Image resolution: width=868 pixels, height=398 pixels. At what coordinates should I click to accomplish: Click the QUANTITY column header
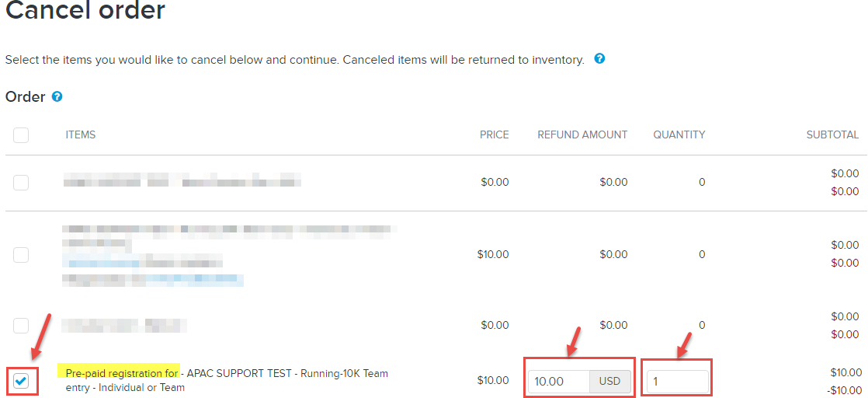pos(679,135)
